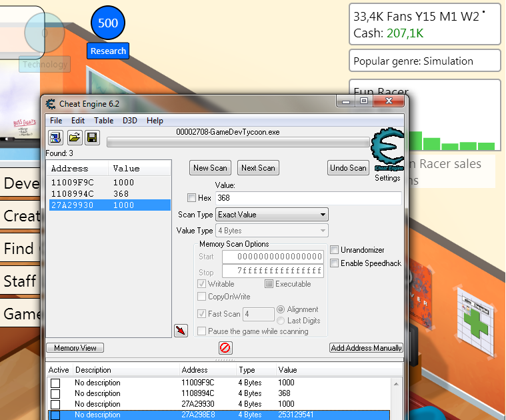The width and height of the screenshot is (506, 420).
Task: Select found address 27A29930
Action: (x=110, y=205)
